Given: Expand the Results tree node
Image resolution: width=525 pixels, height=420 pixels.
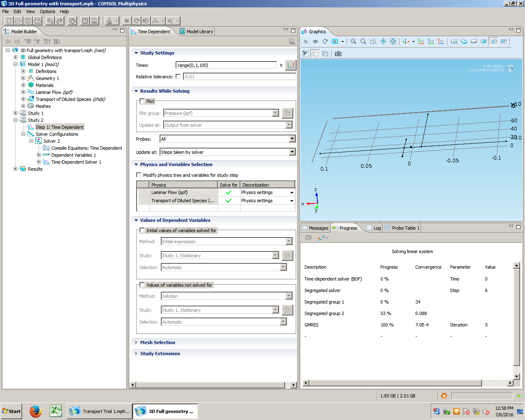Looking at the screenshot, I should click(x=16, y=169).
